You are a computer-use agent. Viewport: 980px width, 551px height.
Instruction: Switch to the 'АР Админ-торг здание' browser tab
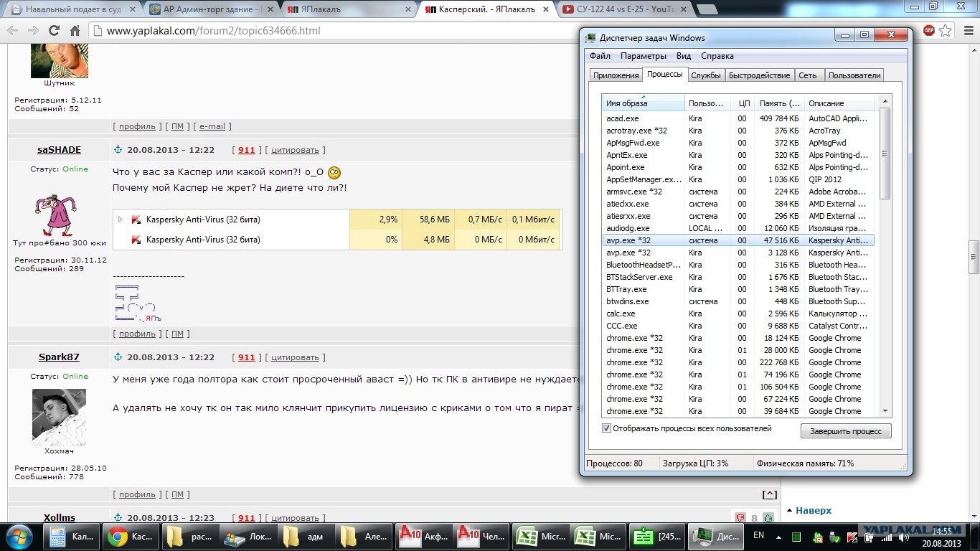(x=209, y=9)
